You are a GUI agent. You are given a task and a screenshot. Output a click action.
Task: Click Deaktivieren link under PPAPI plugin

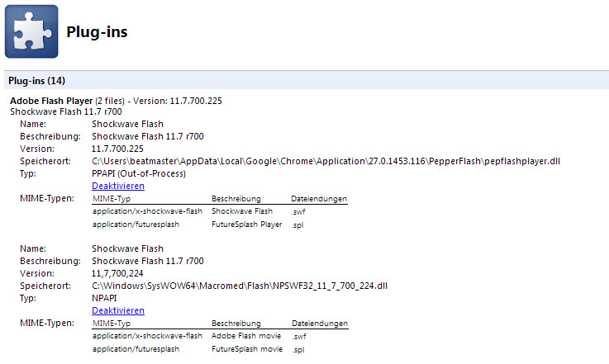coord(118,186)
